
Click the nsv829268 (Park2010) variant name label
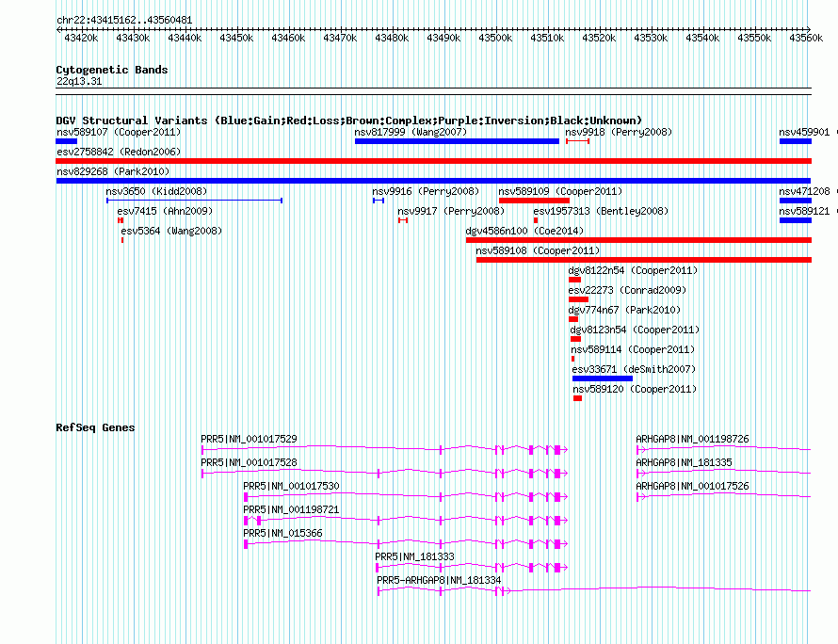click(x=113, y=171)
